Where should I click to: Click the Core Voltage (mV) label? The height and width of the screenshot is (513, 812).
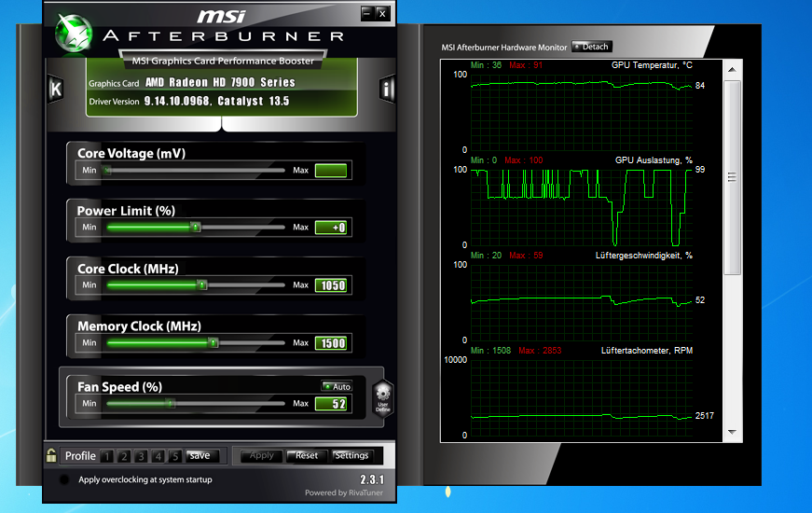[x=131, y=153]
